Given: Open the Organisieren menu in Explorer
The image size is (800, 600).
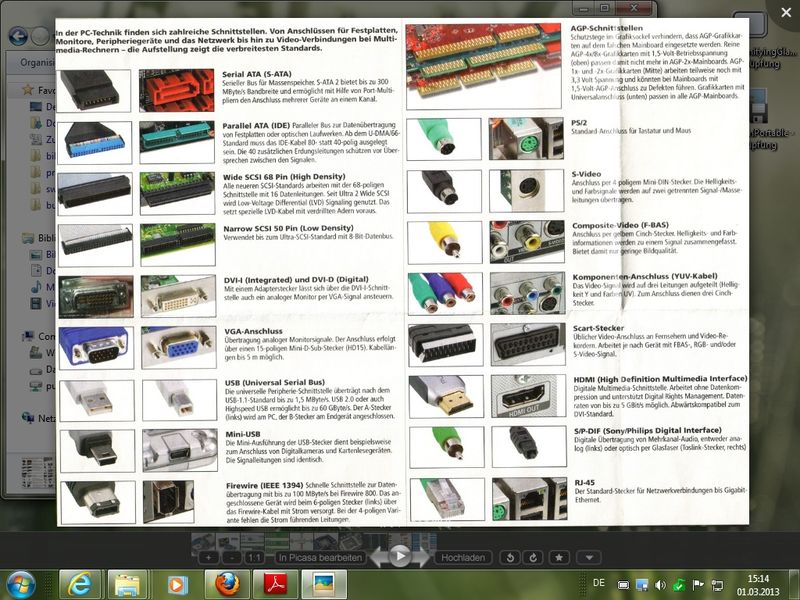Looking at the screenshot, I should 37,62.
